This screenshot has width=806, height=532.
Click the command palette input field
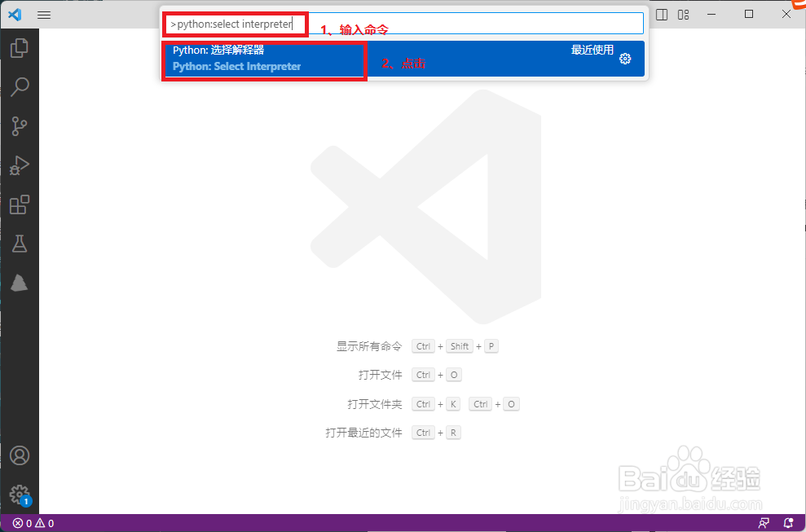point(403,24)
